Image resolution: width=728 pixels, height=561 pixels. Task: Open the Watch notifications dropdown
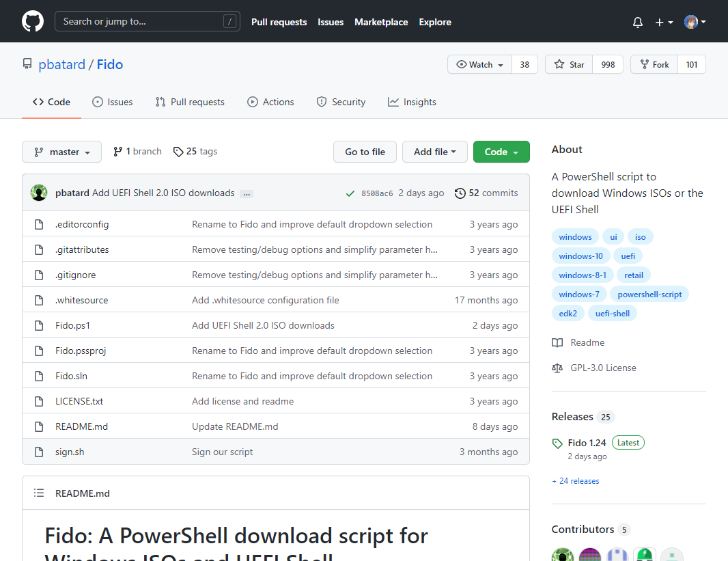[479, 64]
